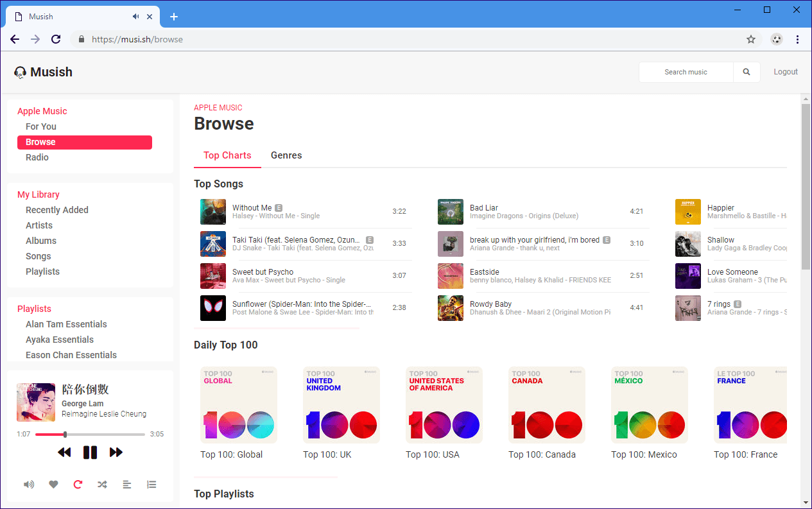Bookmark this page with the star icon
Screen dimensions: 812x509
[x=751, y=39]
